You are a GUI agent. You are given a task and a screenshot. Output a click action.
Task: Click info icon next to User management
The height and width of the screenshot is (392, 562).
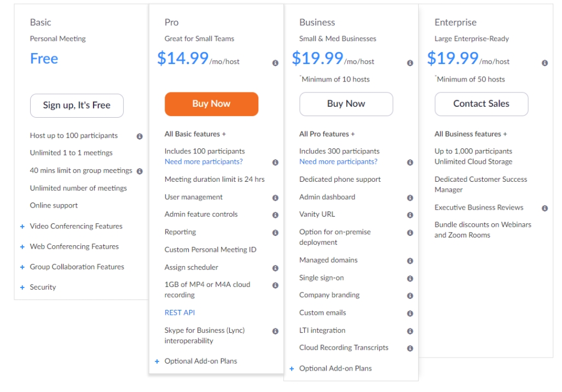[275, 198]
